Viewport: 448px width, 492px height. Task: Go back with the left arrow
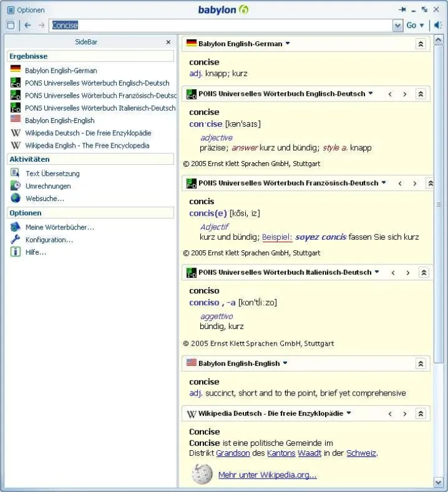point(28,25)
